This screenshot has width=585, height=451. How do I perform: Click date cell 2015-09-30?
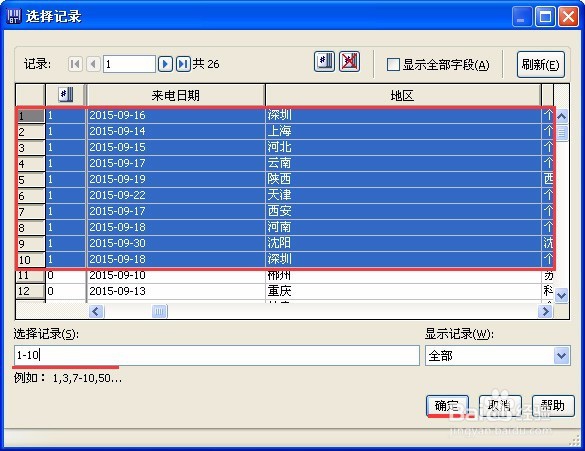pyautogui.click(x=176, y=244)
